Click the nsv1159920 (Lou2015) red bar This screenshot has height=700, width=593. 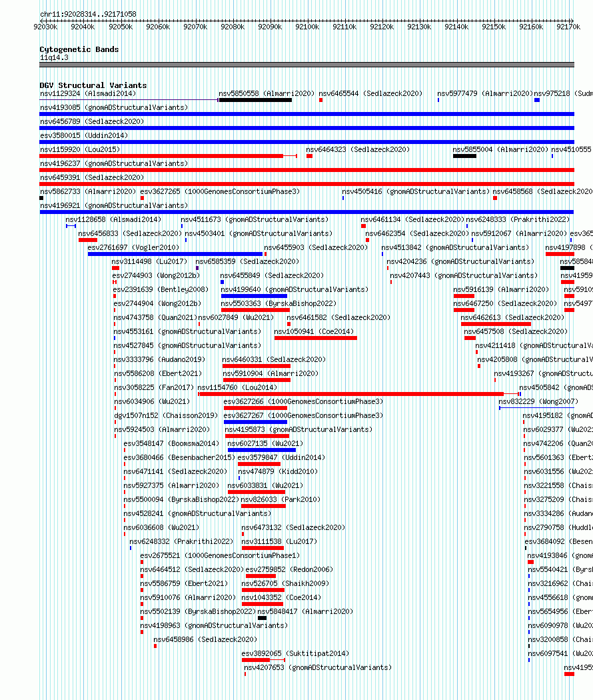pyautogui.click(x=161, y=156)
